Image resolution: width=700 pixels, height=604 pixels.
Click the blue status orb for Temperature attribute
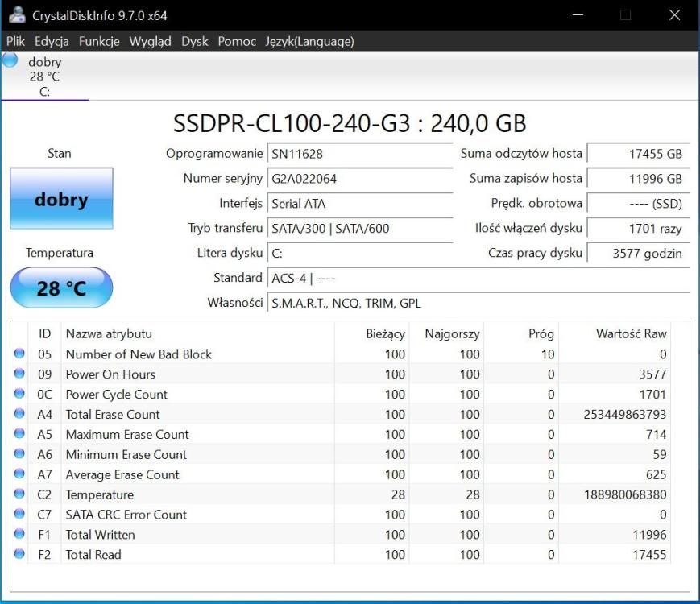[x=19, y=494]
